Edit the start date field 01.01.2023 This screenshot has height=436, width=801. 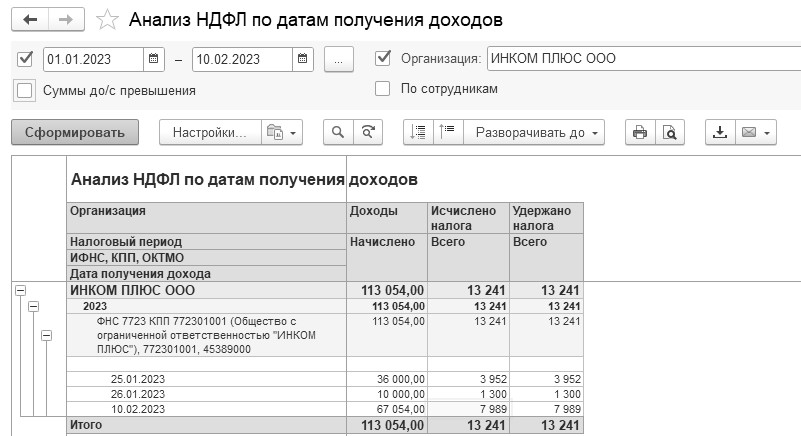(93, 59)
